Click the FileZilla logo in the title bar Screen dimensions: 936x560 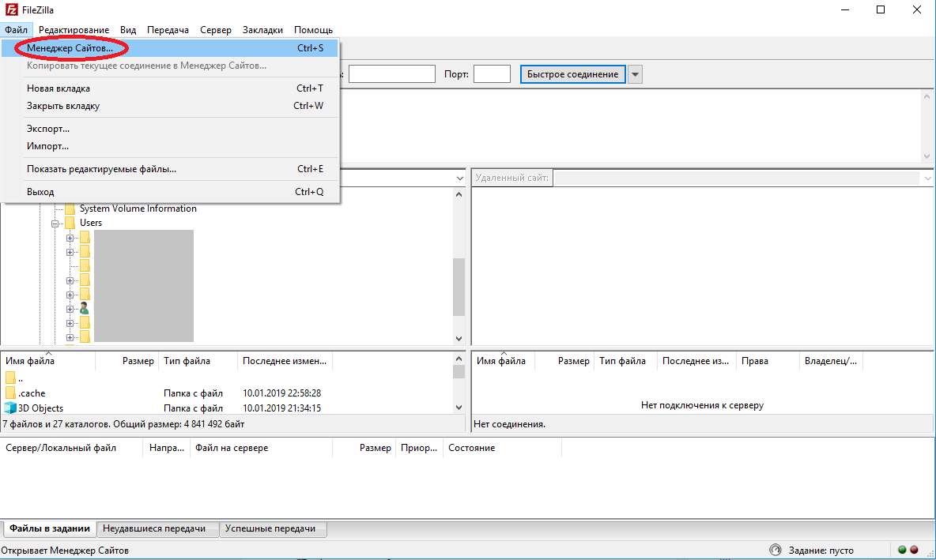(x=11, y=9)
